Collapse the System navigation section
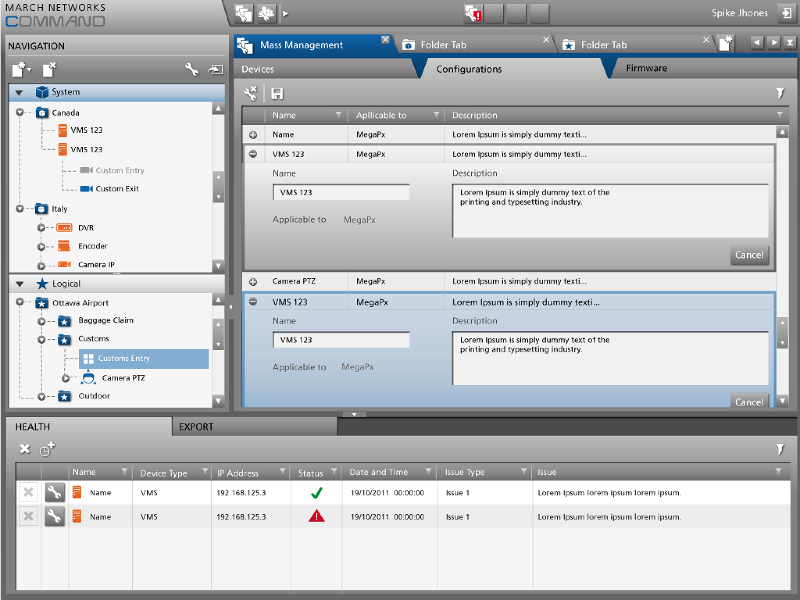 pyautogui.click(x=19, y=93)
